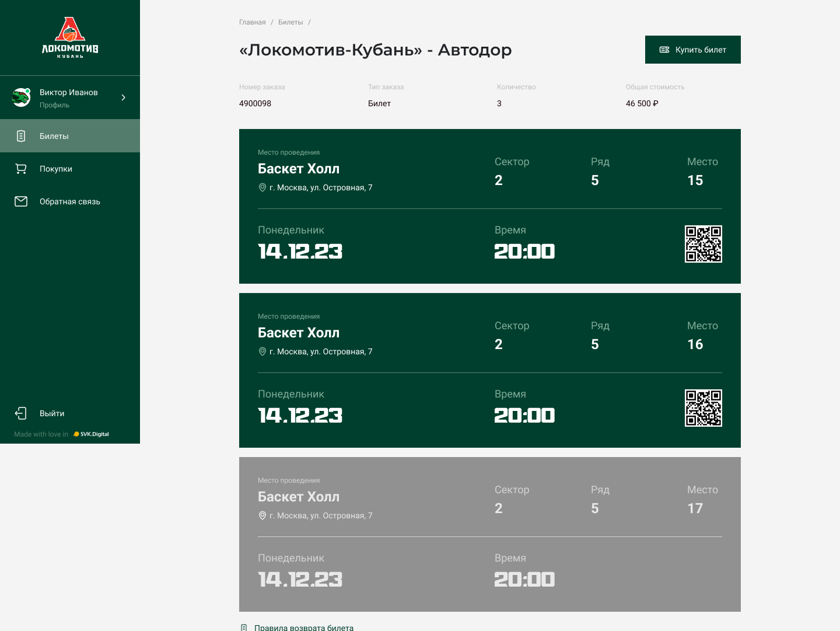
Task: Click the Покупки cart icon
Action: pyautogui.click(x=21, y=169)
